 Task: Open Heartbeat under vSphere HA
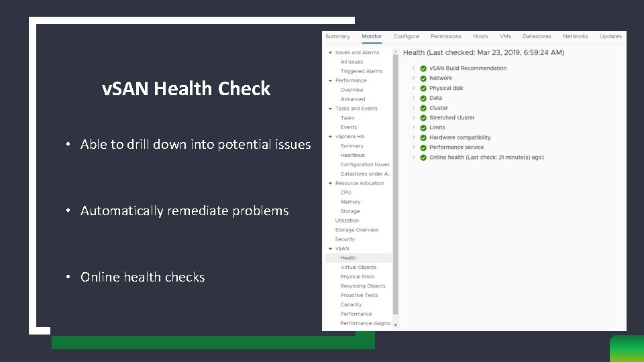coord(352,155)
